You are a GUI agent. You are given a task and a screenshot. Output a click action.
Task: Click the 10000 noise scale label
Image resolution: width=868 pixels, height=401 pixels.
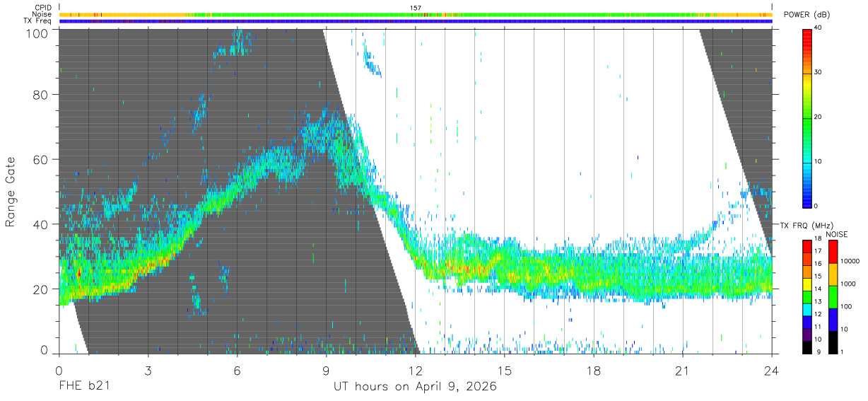click(x=850, y=262)
